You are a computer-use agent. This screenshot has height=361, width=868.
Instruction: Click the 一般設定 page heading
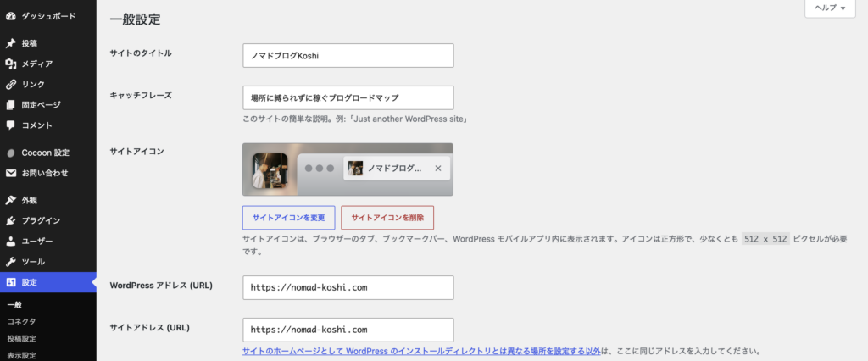[135, 20]
